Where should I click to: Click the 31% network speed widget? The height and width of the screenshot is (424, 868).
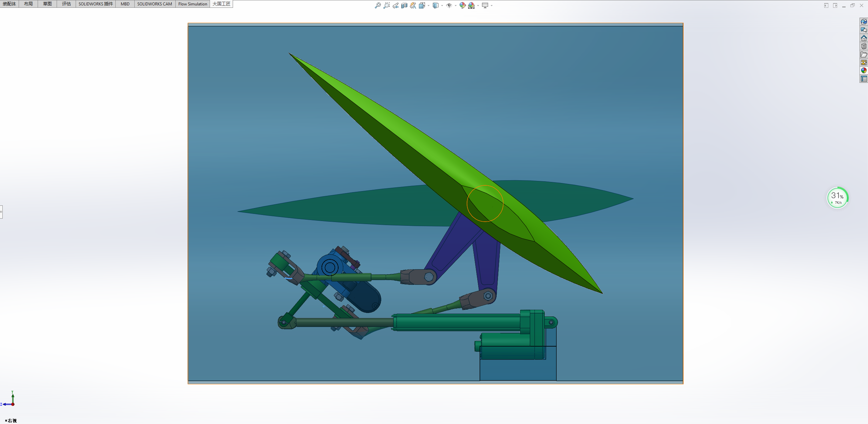coord(837,198)
